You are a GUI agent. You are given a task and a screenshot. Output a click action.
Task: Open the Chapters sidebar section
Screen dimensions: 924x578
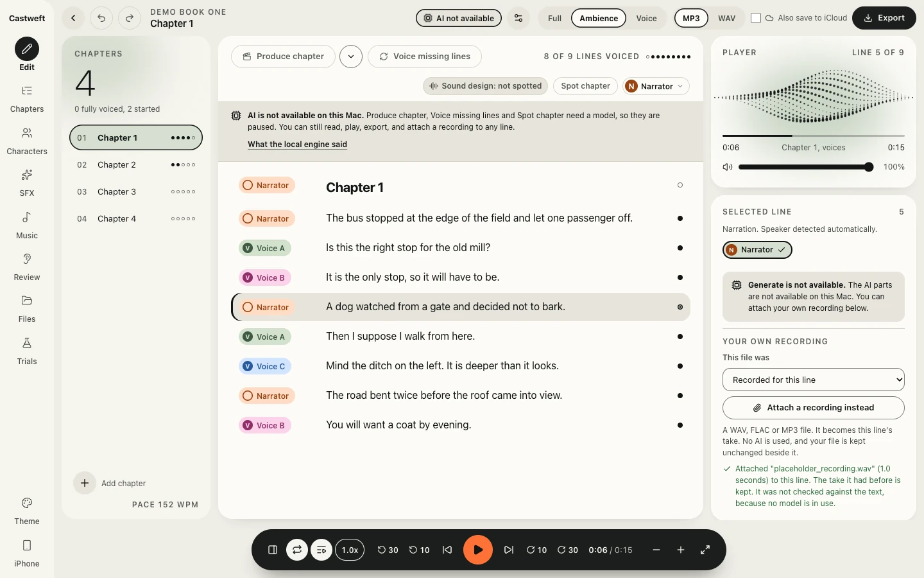pyautogui.click(x=27, y=100)
